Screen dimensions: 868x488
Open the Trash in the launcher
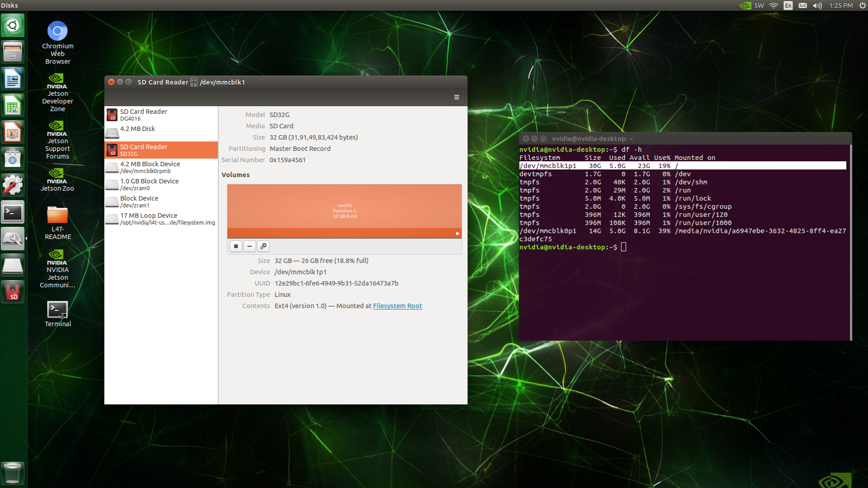(12, 473)
